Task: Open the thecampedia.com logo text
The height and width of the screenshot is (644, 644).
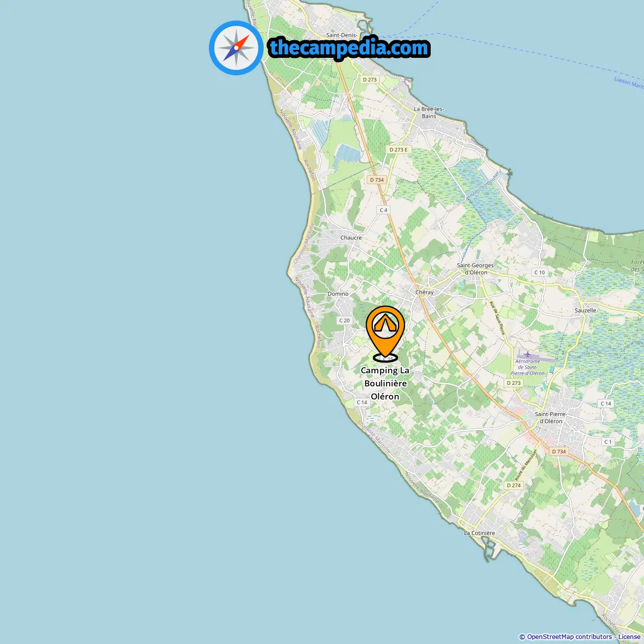Action: point(349,48)
